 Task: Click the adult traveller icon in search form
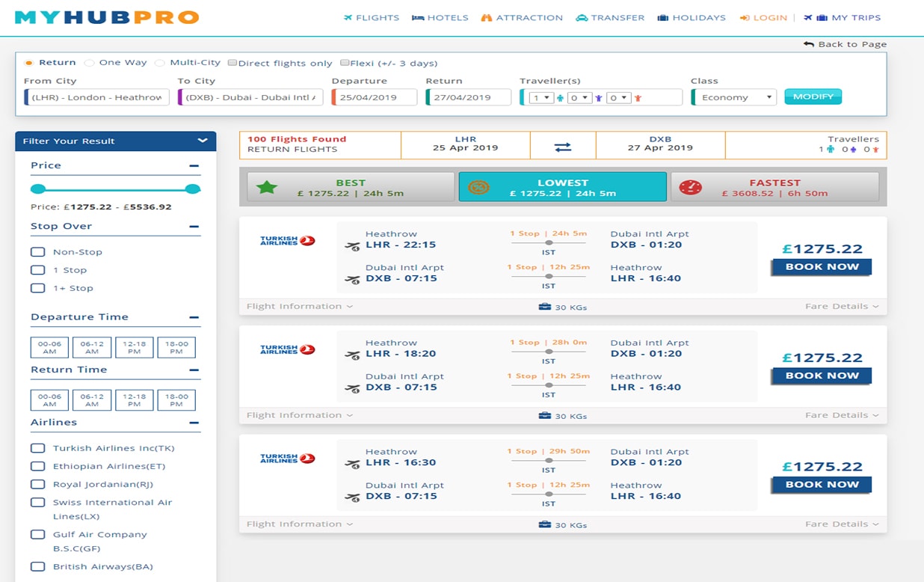tap(560, 98)
